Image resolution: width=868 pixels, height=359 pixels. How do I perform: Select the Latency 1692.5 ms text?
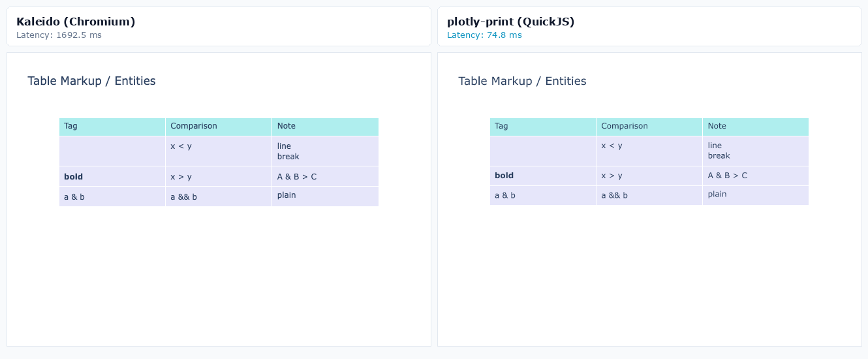pyautogui.click(x=59, y=35)
